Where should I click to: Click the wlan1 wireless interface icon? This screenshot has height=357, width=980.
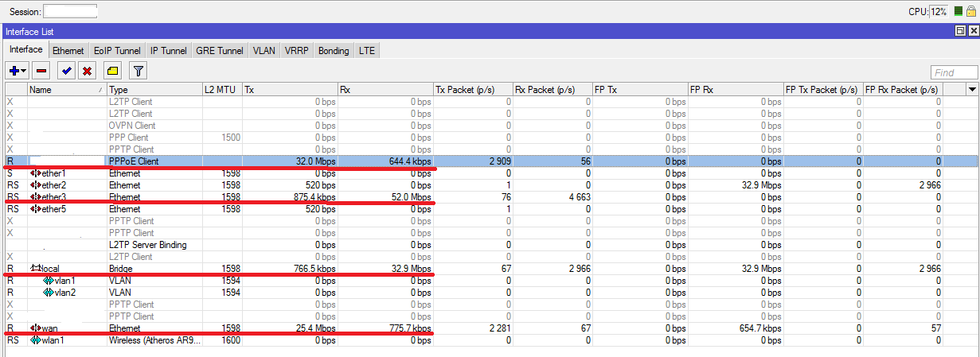coord(35,340)
